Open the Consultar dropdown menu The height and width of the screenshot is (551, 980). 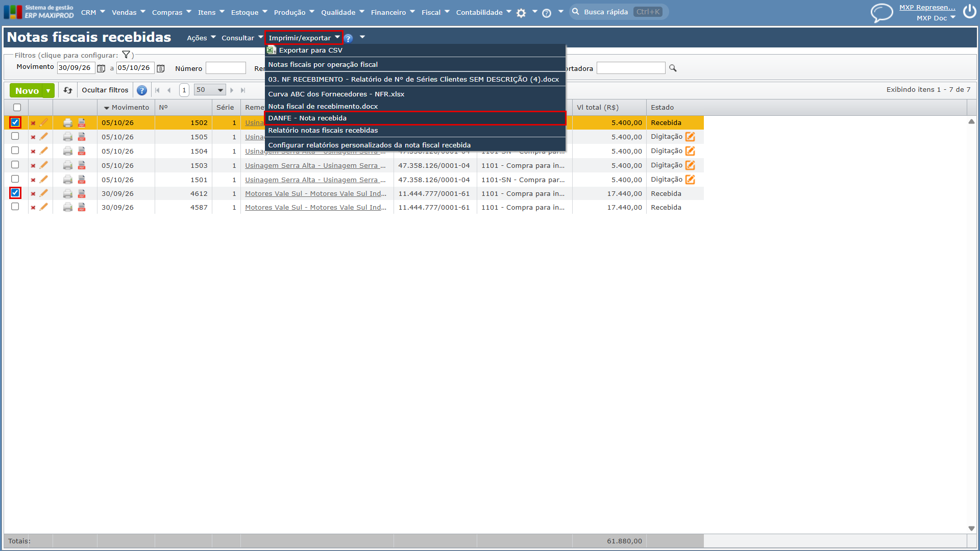[242, 38]
